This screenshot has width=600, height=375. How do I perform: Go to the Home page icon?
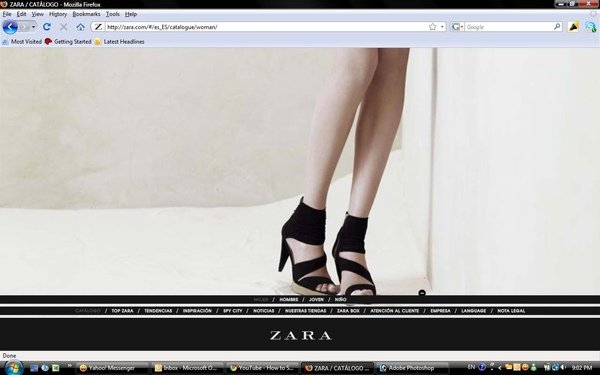pos(80,27)
